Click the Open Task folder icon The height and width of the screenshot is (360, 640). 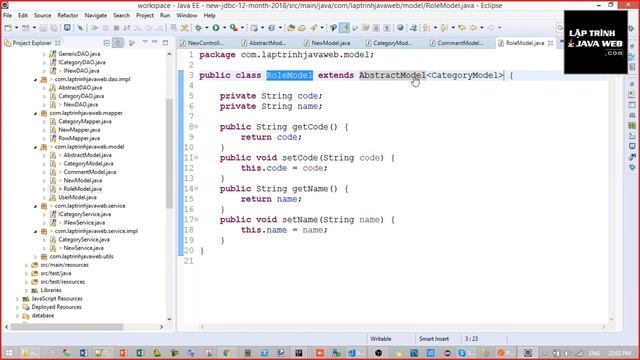point(302,28)
